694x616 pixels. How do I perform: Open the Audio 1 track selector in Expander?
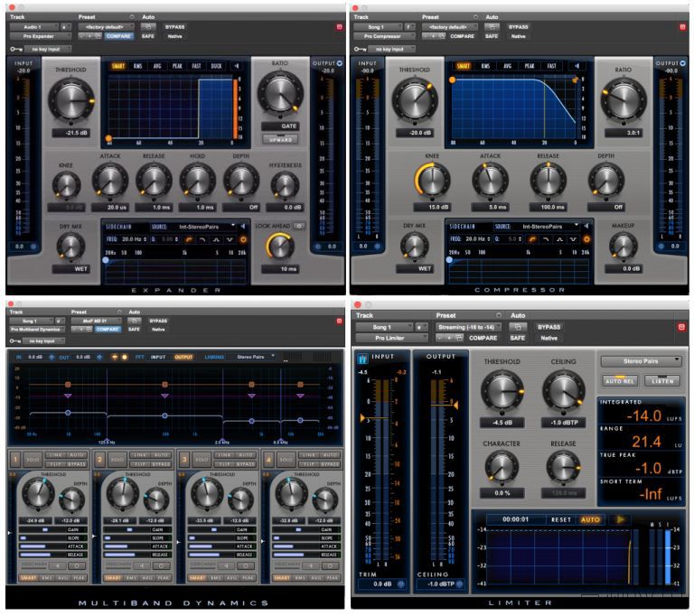click(34, 27)
